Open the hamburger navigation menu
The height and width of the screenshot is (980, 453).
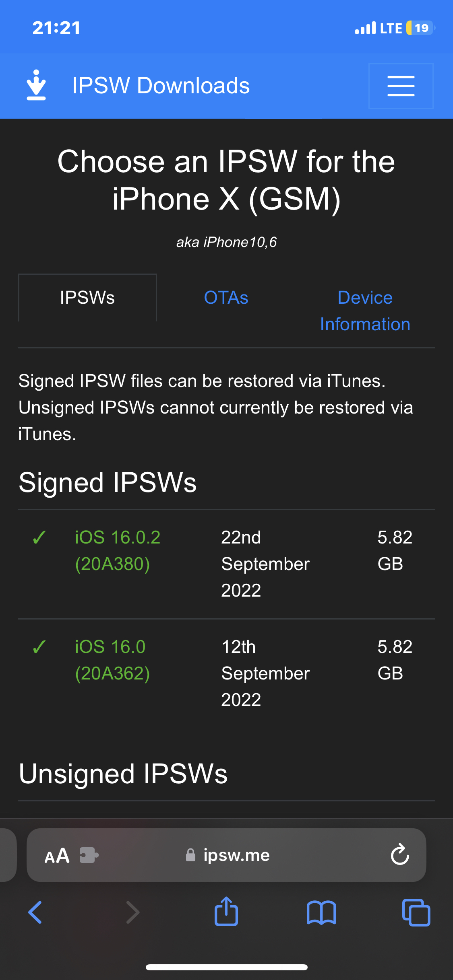[401, 86]
